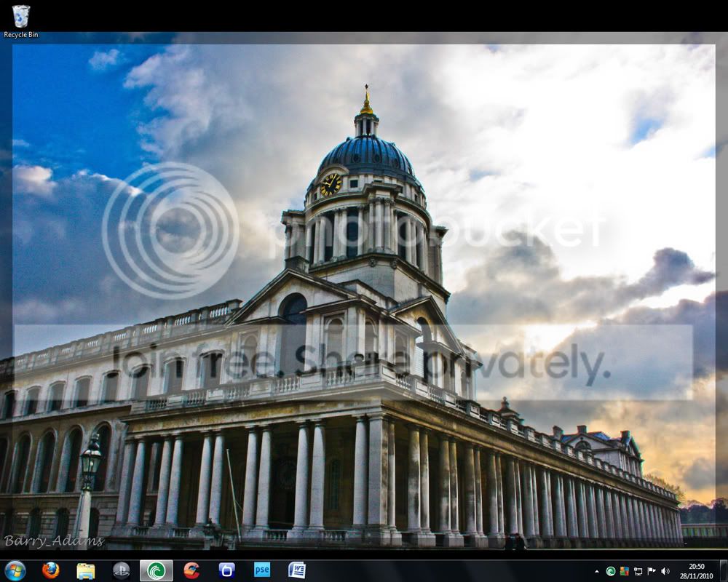Screen dimensions: 728x582
Task: Open Photoshop Elements via the pse icon
Action: pos(261,571)
